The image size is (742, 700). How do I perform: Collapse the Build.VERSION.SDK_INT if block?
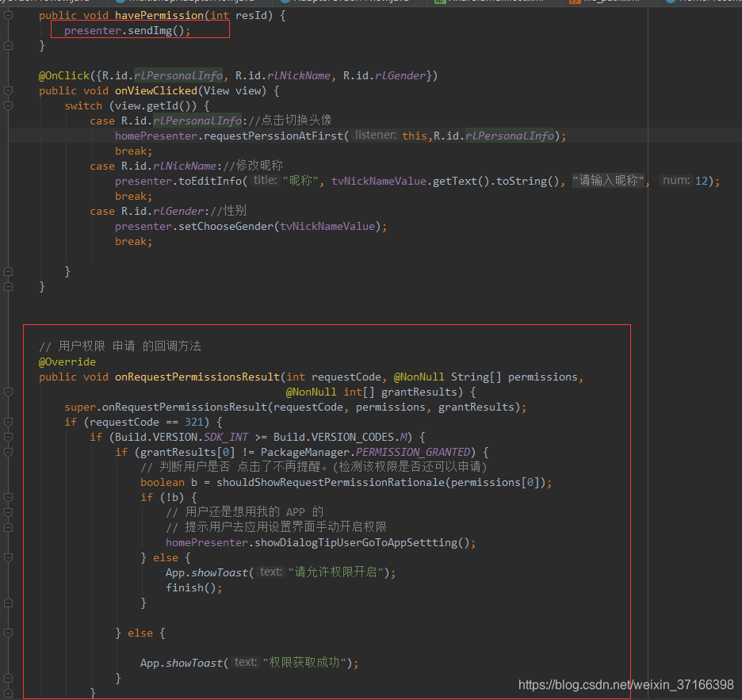(8, 437)
